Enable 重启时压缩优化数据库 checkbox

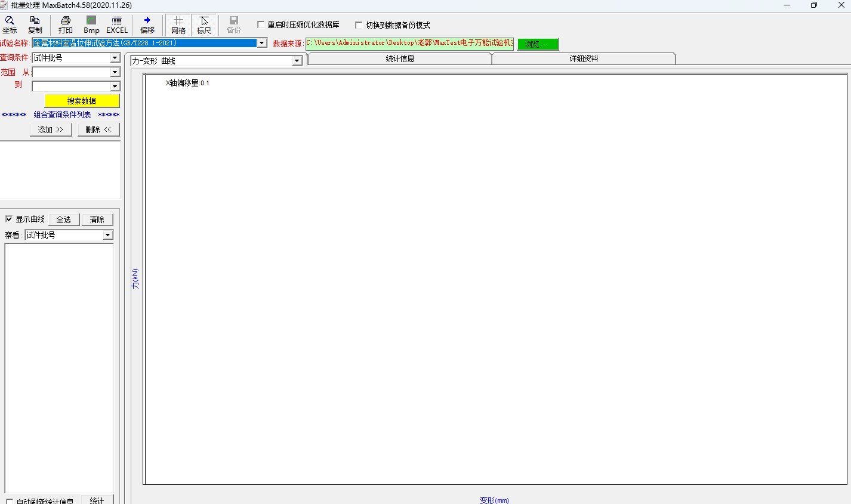point(261,24)
